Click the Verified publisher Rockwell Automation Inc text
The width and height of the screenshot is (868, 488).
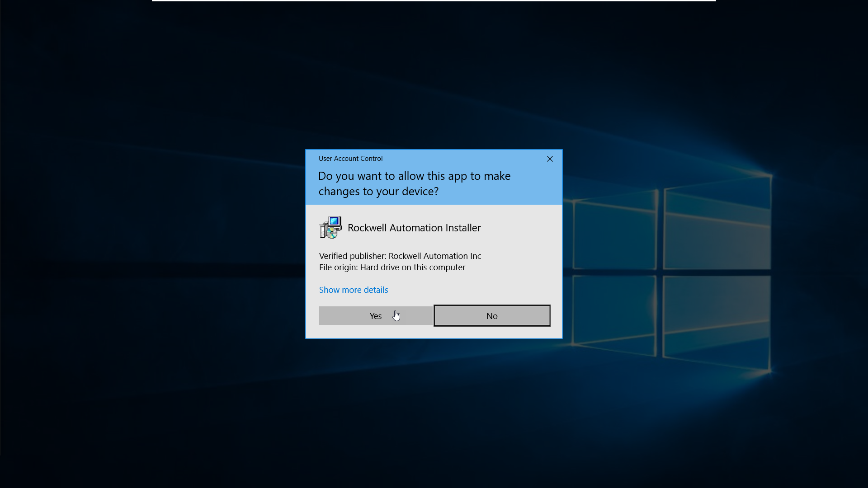coord(400,256)
